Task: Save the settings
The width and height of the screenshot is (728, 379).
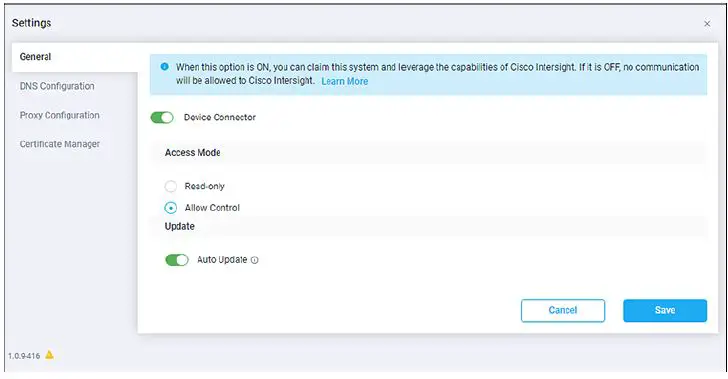Action: click(x=665, y=310)
